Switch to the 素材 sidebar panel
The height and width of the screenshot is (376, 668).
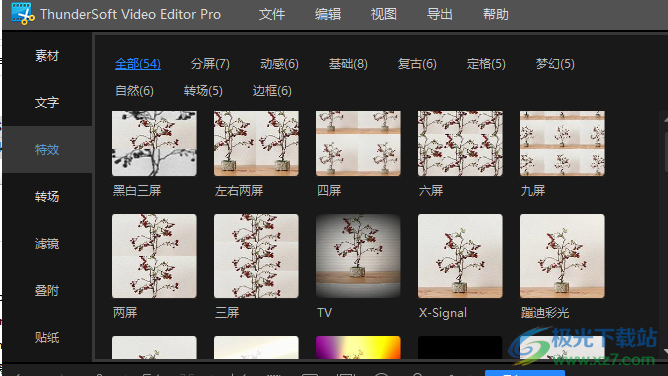pyautogui.click(x=47, y=56)
